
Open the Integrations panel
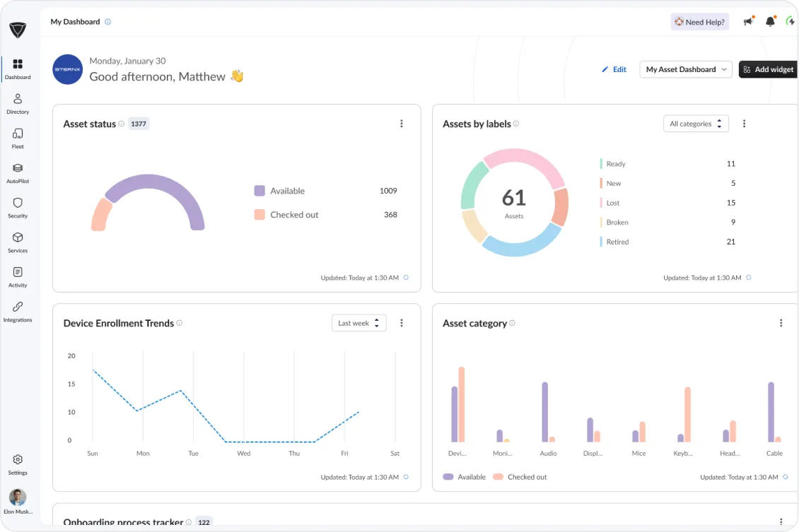point(18,313)
